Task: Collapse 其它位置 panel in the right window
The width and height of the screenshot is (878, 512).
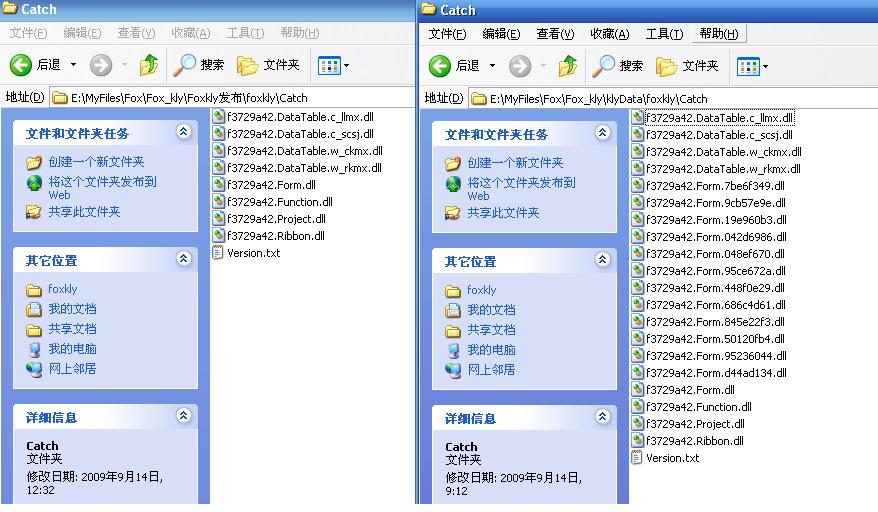Action: point(603,260)
